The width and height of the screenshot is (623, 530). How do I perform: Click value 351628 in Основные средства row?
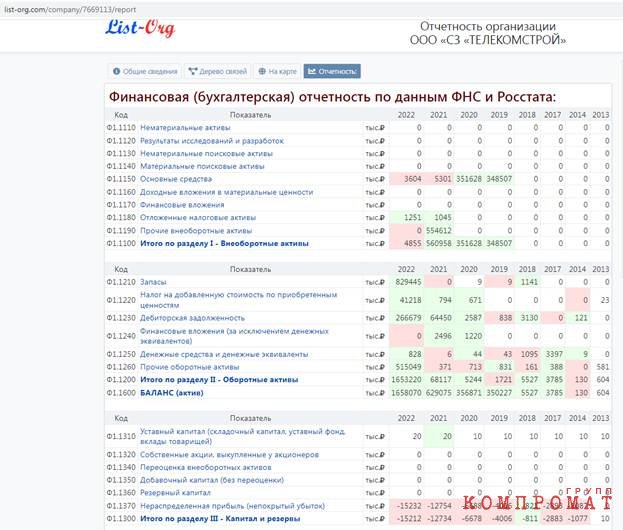(x=469, y=179)
